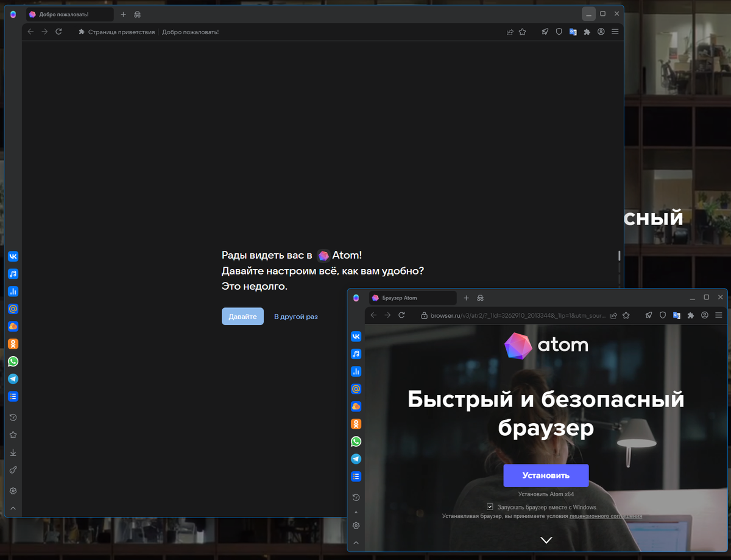Bookmark the welcome page with the star icon
Viewport: 731px width, 560px height.
pos(523,32)
